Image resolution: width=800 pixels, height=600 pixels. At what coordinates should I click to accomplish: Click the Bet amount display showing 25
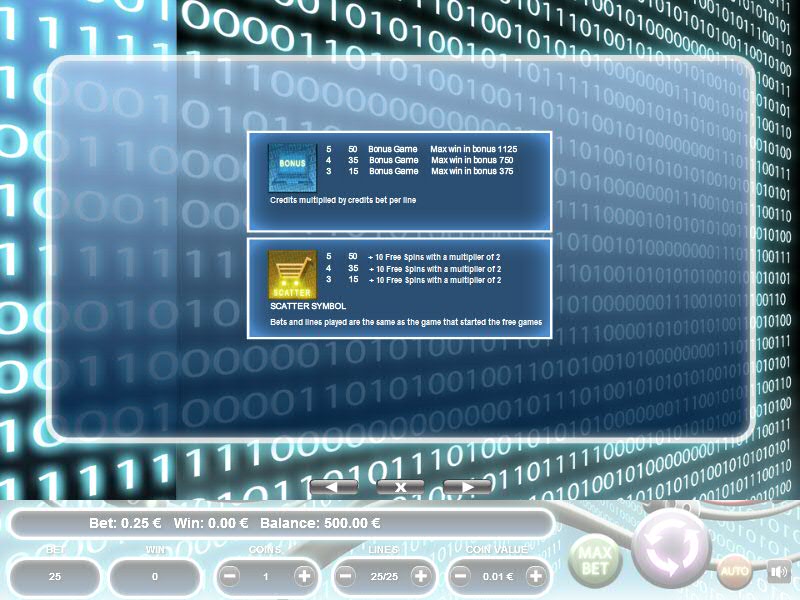54,577
